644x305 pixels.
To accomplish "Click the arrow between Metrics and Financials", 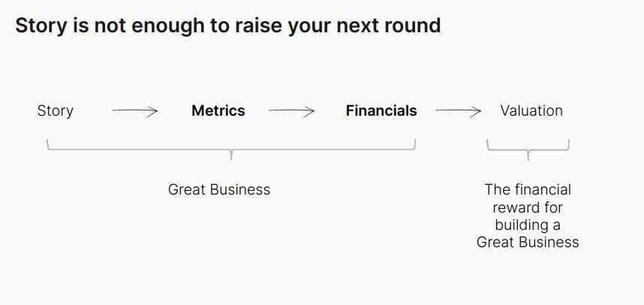I will pyautogui.click(x=292, y=110).
